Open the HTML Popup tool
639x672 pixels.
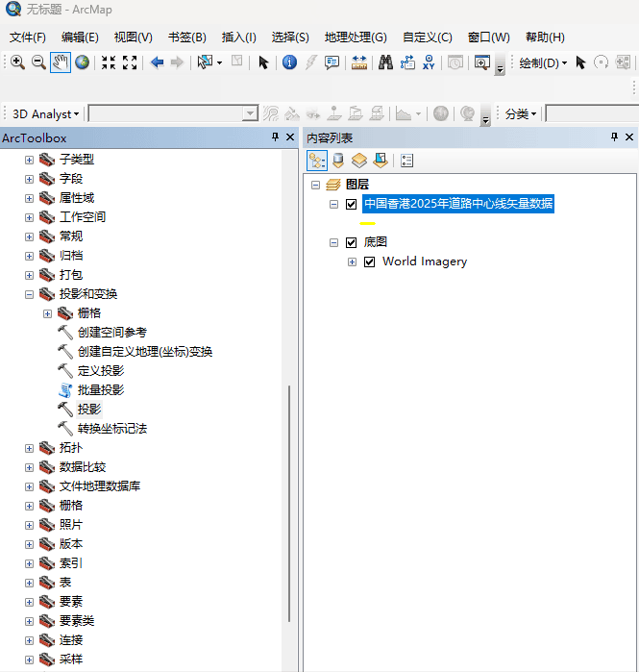click(x=332, y=62)
